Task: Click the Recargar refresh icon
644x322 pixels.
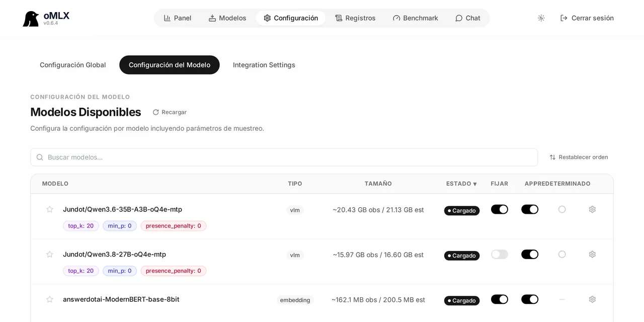Action: tap(155, 112)
